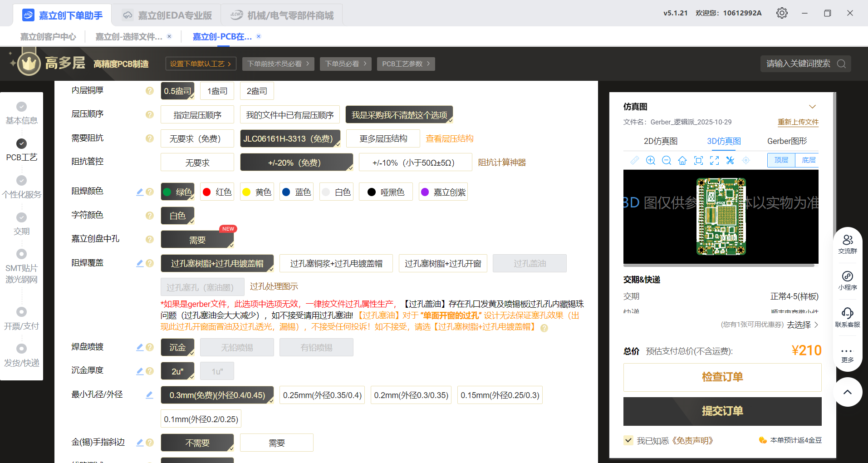Zoom out of the 3D board preview
Viewport: 868px width, 463px height.
667,160
